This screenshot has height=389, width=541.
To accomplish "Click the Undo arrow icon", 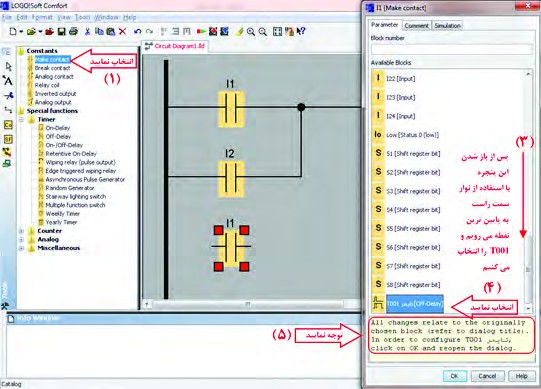I will tap(137, 32).
